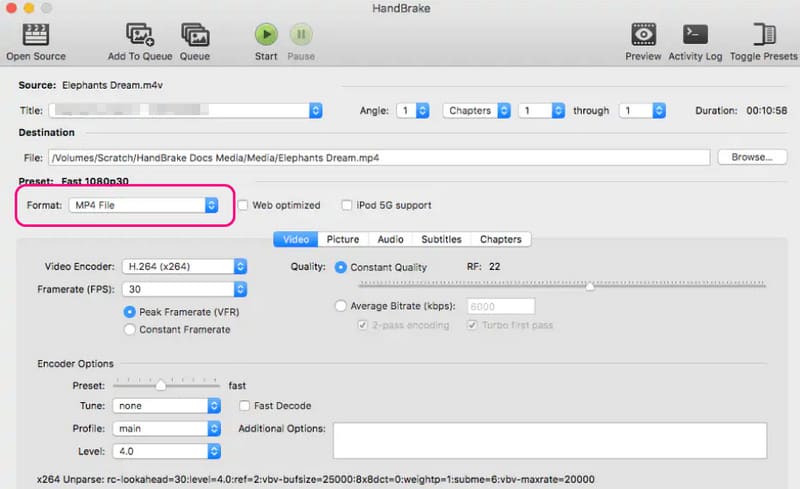The width and height of the screenshot is (800, 489).
Task: Open the Video Encoder H.264 dropdown
Action: click(x=184, y=266)
